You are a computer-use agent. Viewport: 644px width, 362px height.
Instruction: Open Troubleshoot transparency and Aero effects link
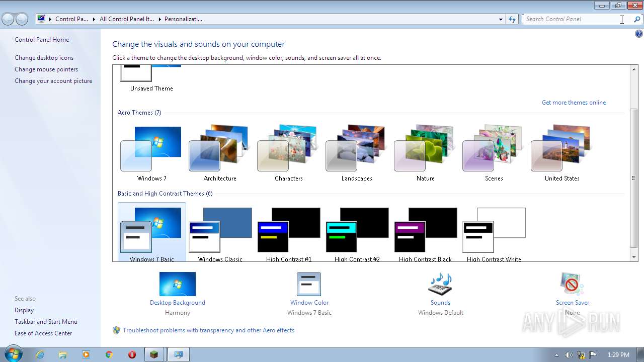[x=208, y=330]
